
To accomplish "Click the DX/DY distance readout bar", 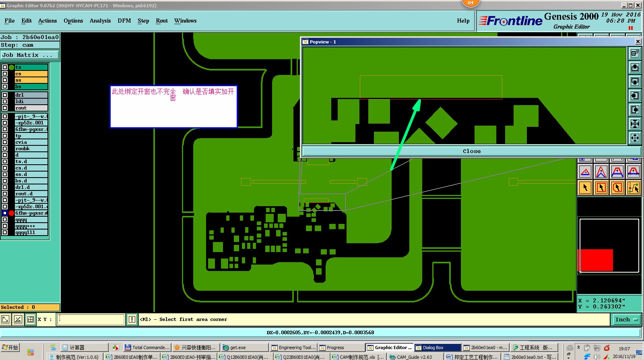I will 320,333.
